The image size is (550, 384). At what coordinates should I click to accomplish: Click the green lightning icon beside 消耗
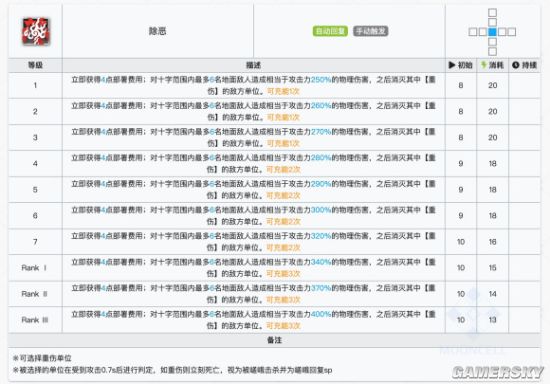click(x=484, y=65)
